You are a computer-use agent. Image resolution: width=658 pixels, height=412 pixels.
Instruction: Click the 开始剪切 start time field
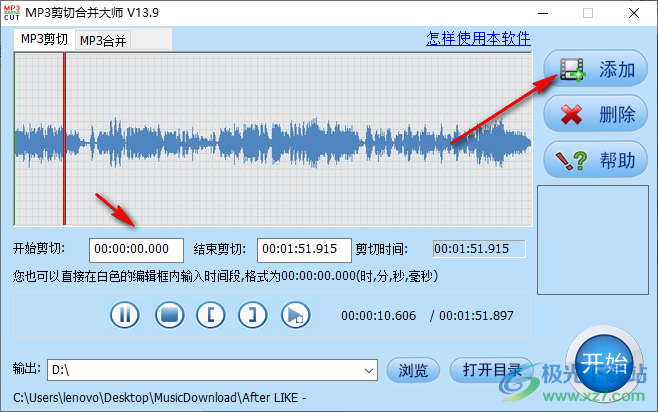136,250
